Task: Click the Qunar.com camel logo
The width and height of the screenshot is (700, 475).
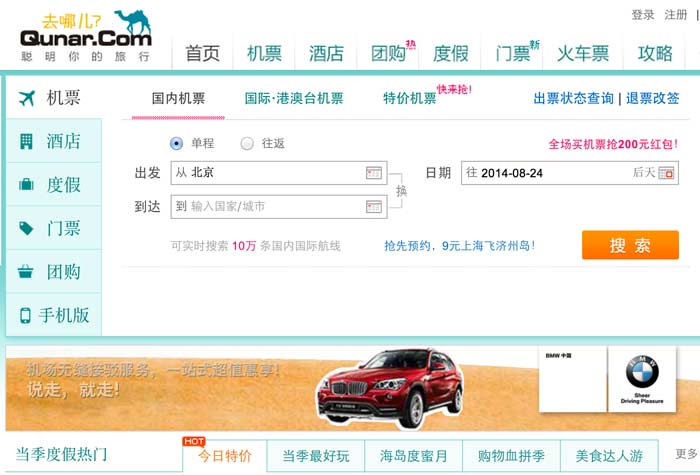Action: pyautogui.click(x=86, y=35)
